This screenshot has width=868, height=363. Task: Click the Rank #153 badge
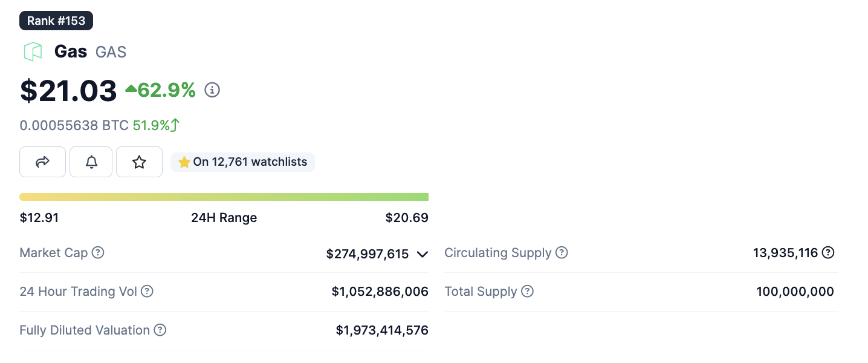point(56,21)
